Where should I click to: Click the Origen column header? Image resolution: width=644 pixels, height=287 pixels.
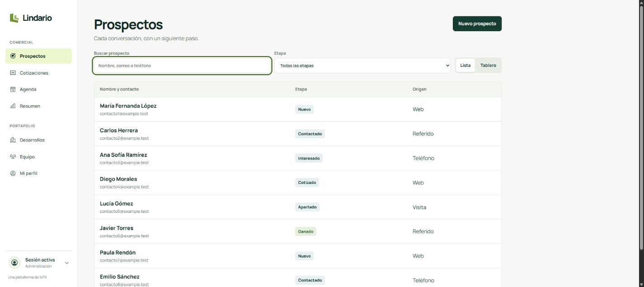419,89
